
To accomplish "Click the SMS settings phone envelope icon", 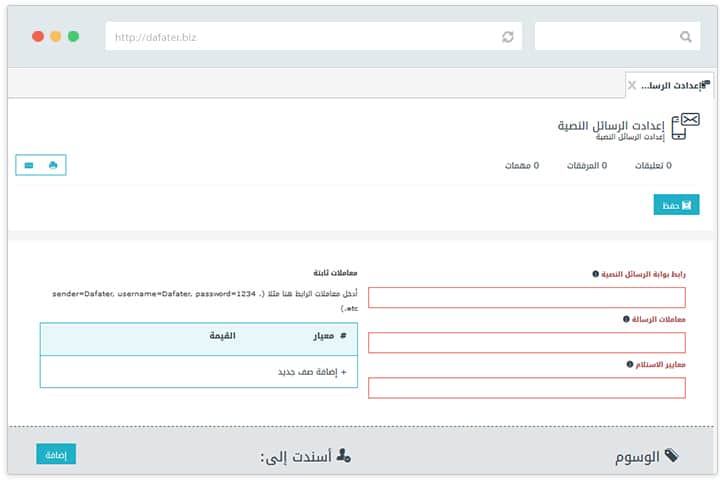I will click(x=685, y=126).
